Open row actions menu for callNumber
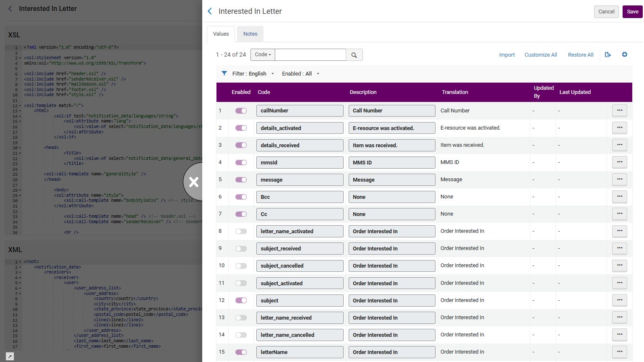 click(620, 110)
